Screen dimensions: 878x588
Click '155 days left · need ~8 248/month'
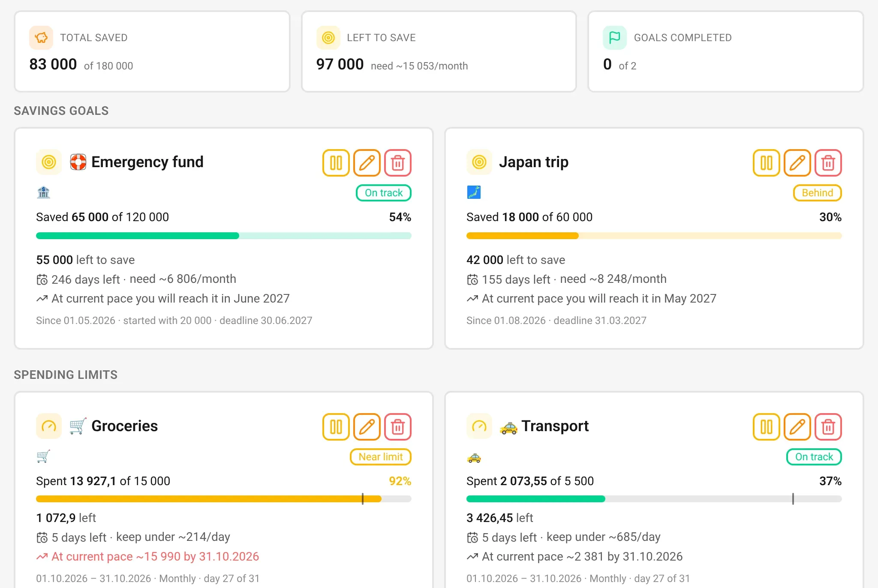coord(567,279)
